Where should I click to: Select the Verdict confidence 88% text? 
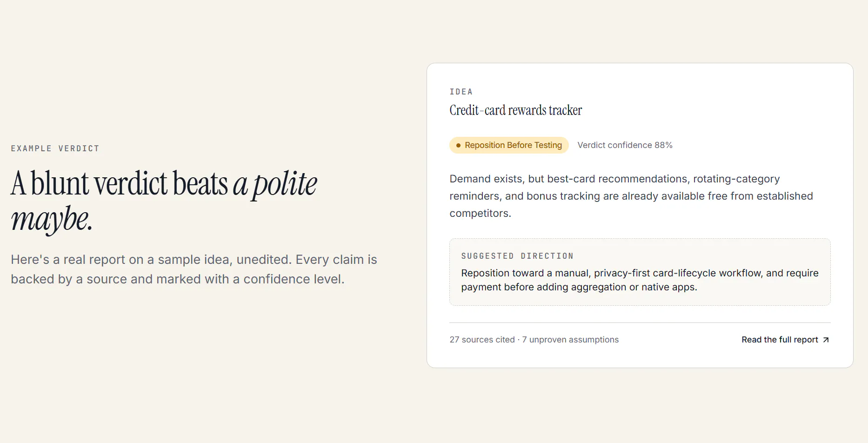[x=625, y=145]
